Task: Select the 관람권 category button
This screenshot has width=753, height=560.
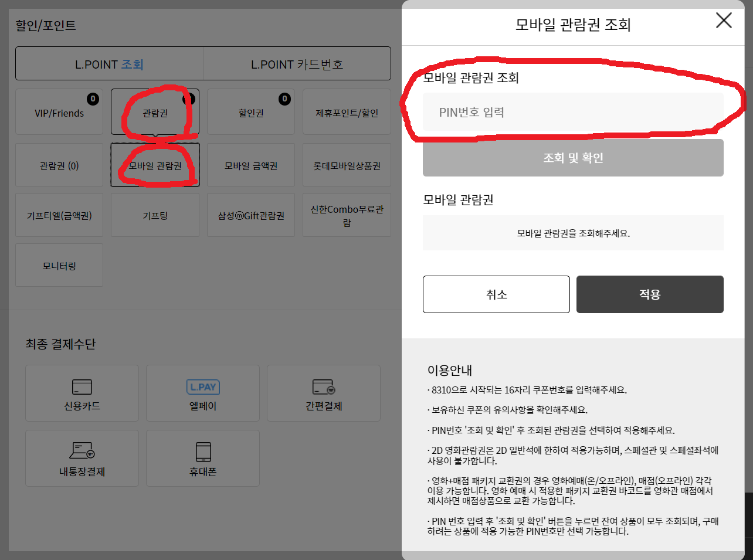Action: pos(155,112)
